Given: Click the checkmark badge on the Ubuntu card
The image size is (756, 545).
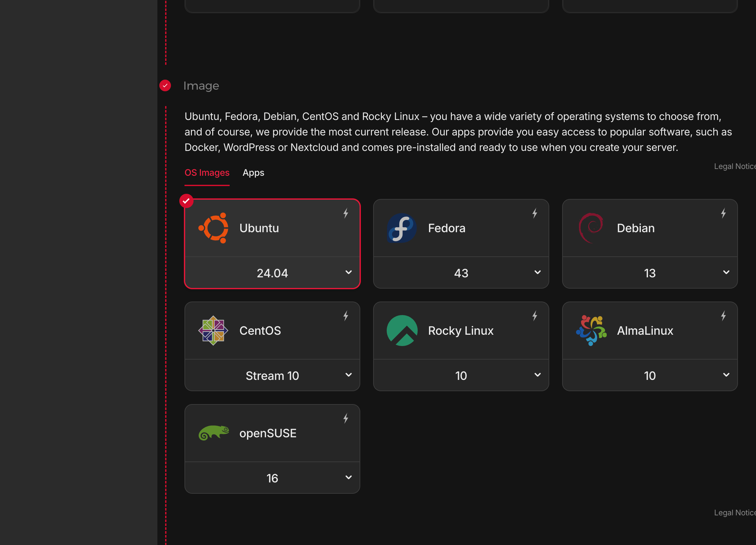Looking at the screenshot, I should [x=187, y=201].
